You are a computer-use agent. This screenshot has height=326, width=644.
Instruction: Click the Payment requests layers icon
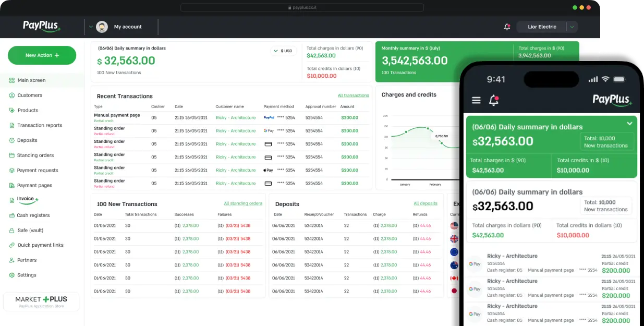(12, 171)
